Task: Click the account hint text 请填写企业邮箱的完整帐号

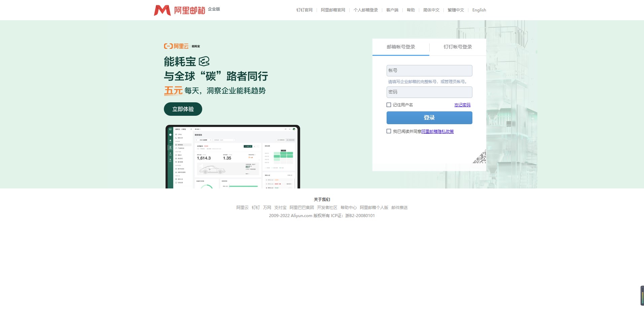Action: (428, 82)
